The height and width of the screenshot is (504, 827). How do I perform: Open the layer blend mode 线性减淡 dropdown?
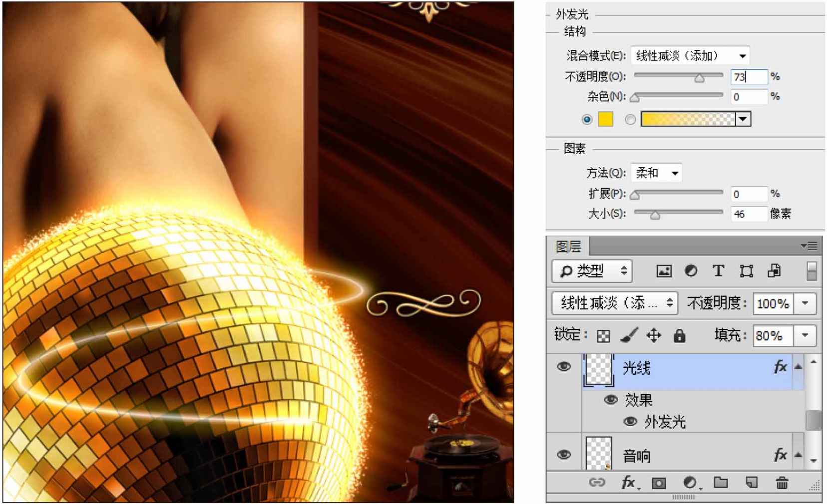tap(615, 303)
